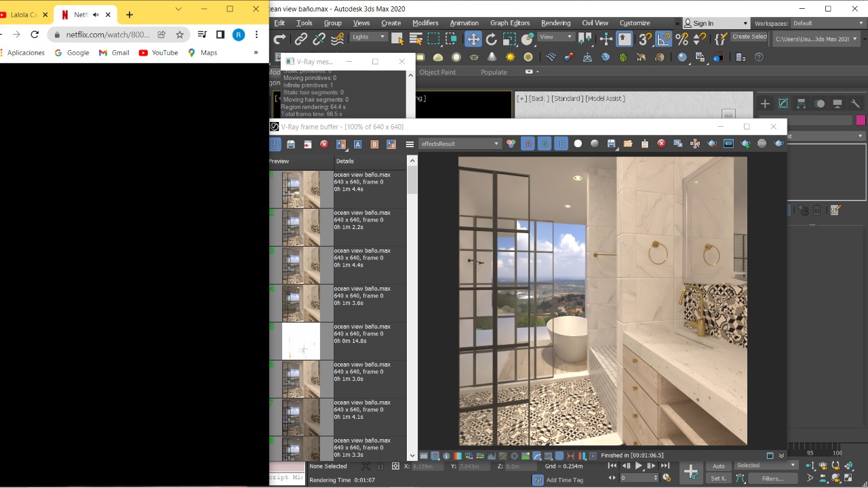This screenshot has width=868, height=488.
Task: Open the V-Ray history hamburger menu
Action: click(410, 144)
